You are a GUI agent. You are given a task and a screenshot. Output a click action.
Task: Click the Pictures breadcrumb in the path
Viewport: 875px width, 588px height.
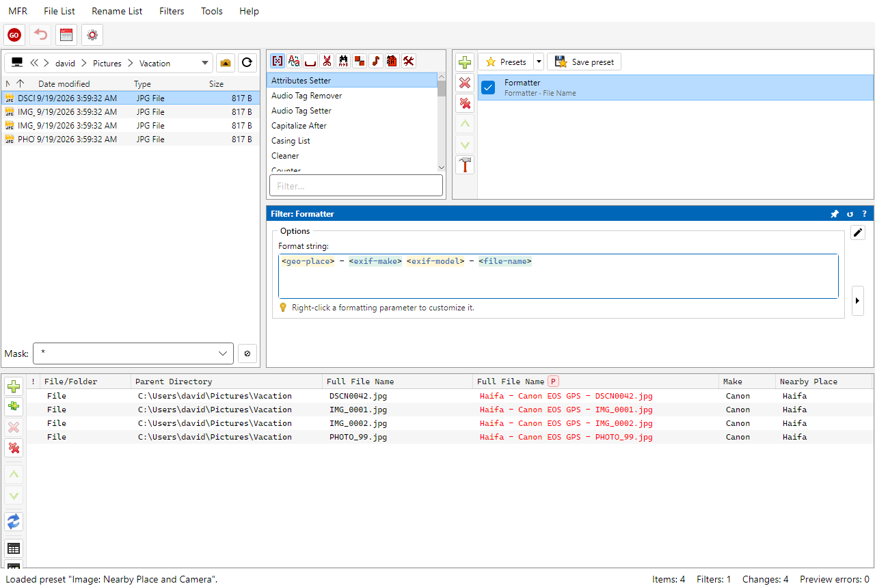(107, 64)
